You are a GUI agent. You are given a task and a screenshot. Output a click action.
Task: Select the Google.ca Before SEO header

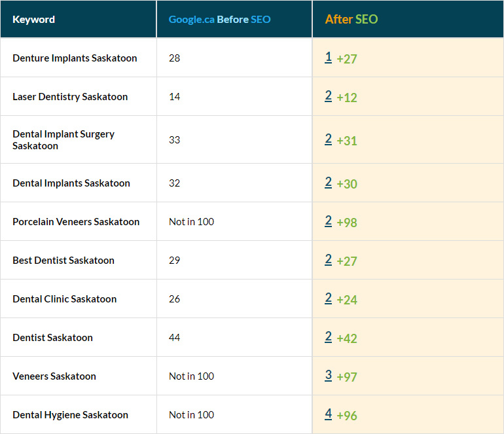[x=219, y=19]
